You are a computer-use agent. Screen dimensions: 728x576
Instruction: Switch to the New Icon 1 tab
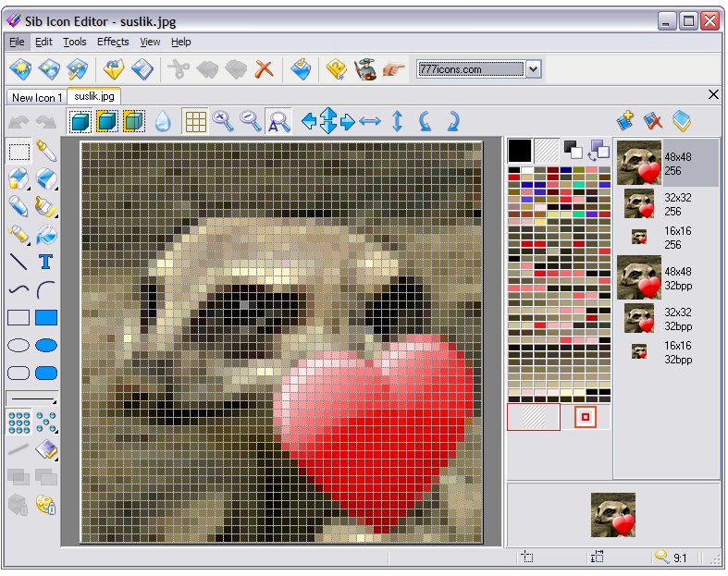click(37, 97)
